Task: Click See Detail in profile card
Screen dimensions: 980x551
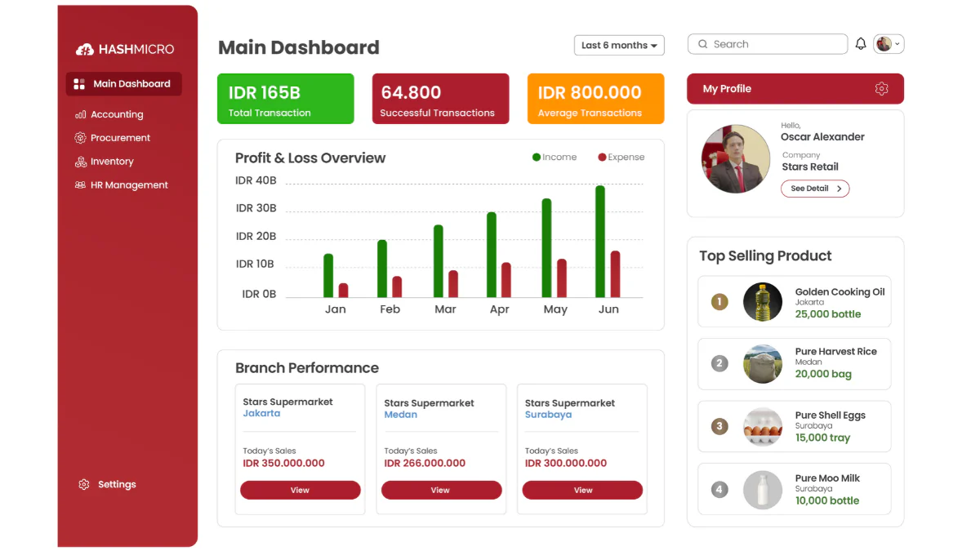Action: pyautogui.click(x=815, y=189)
